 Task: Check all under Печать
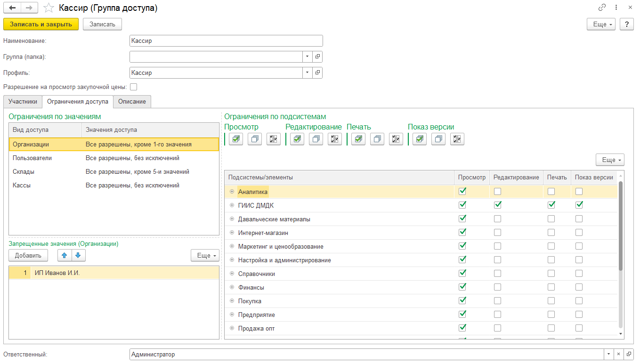[358, 139]
